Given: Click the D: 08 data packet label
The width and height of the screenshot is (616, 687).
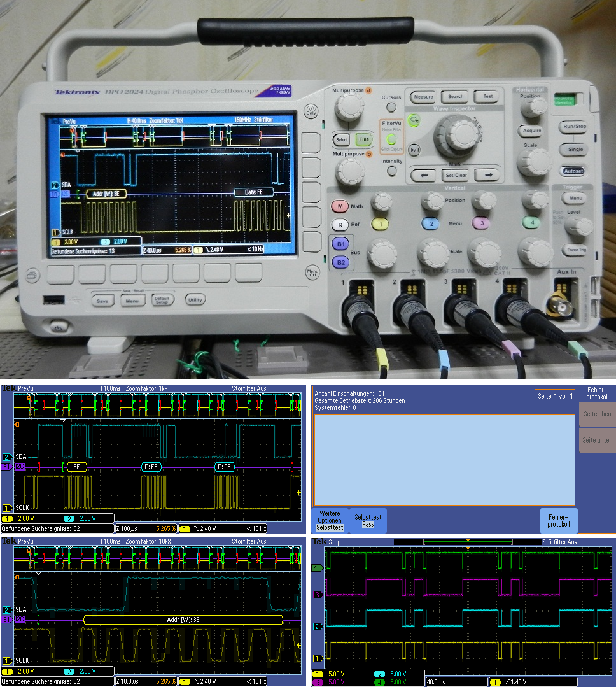Looking at the screenshot, I should [x=224, y=467].
